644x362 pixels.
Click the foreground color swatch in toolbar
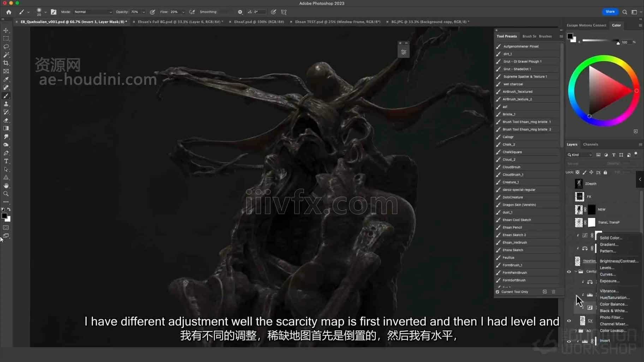point(4,216)
